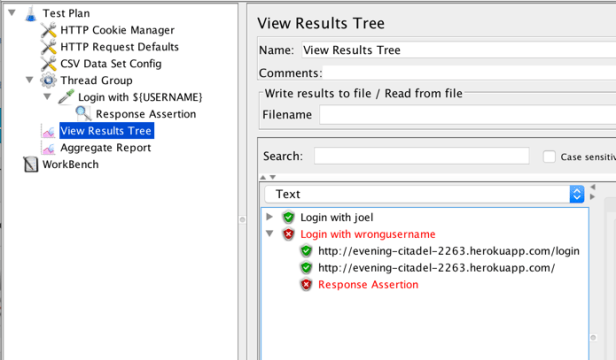Select HTTP Cookie Manager in the tree

pos(117,30)
